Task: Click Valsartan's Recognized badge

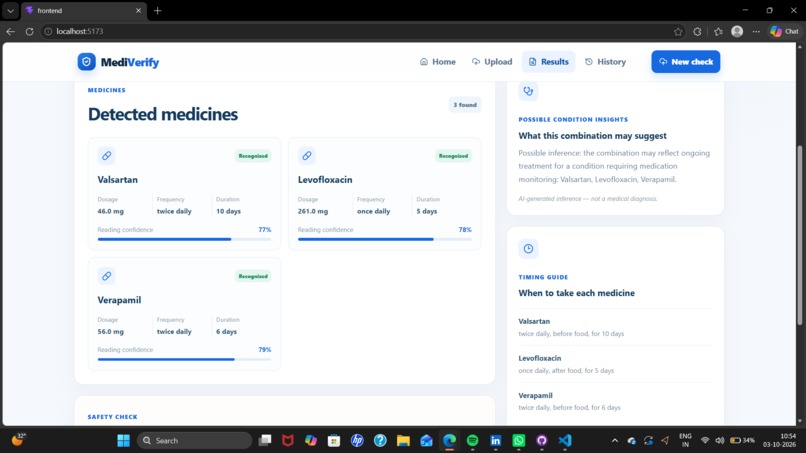Action: click(x=253, y=156)
